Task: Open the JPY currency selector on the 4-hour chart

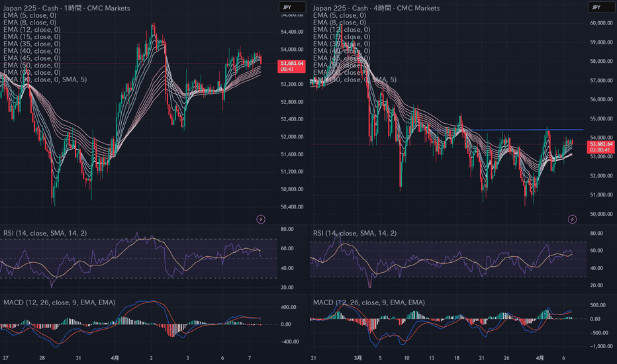Action: coord(597,8)
